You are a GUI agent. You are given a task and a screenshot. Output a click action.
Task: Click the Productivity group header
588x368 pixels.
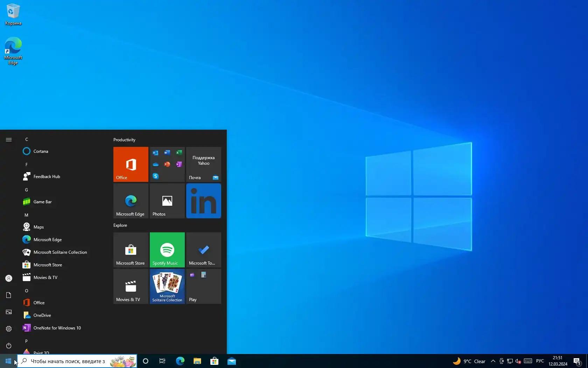click(124, 140)
